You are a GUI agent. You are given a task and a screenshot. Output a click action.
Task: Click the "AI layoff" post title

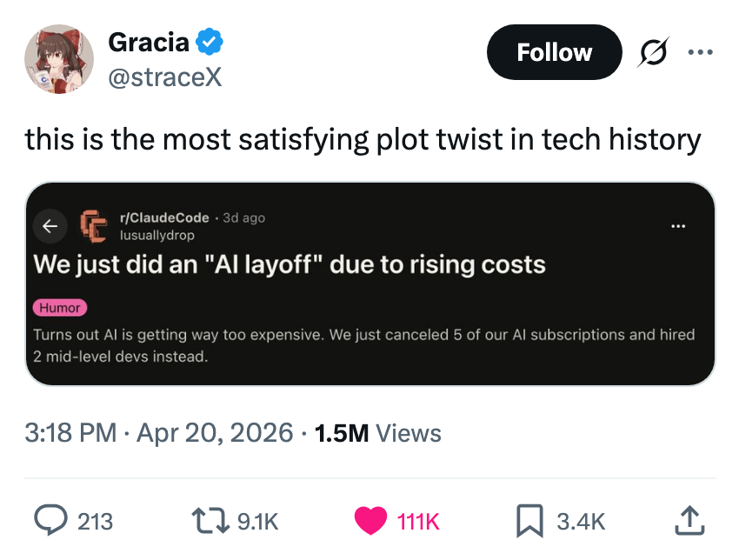pos(290,263)
